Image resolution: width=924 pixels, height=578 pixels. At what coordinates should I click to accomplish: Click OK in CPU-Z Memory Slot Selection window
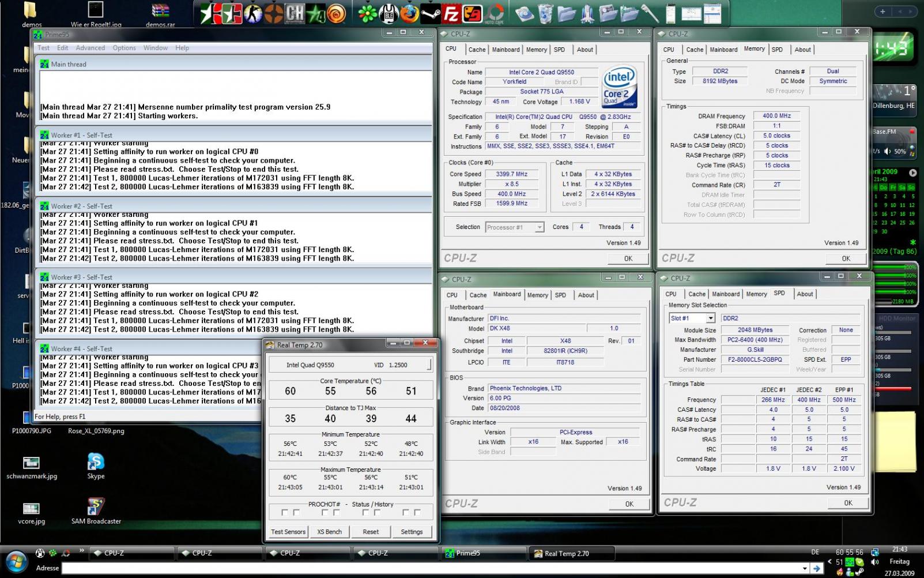[848, 503]
